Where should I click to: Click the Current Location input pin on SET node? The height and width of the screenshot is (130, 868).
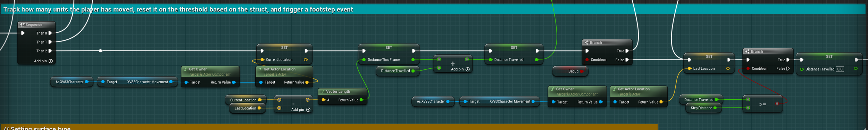pos(262,60)
